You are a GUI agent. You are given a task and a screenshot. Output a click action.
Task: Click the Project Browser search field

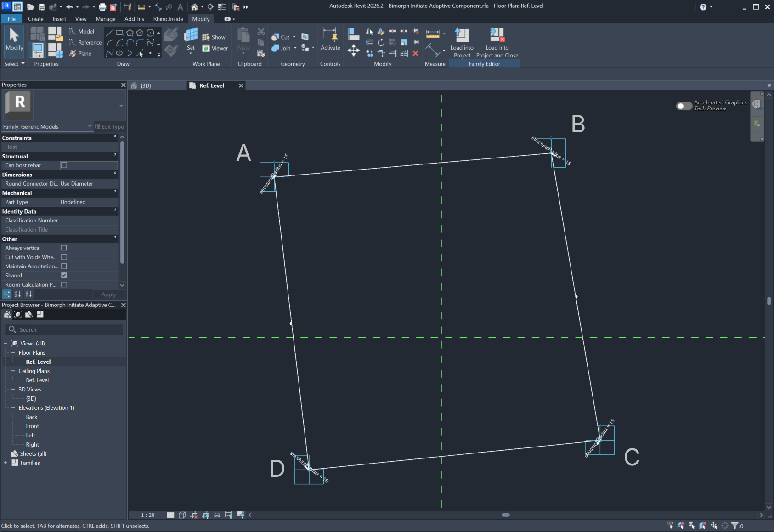point(64,329)
